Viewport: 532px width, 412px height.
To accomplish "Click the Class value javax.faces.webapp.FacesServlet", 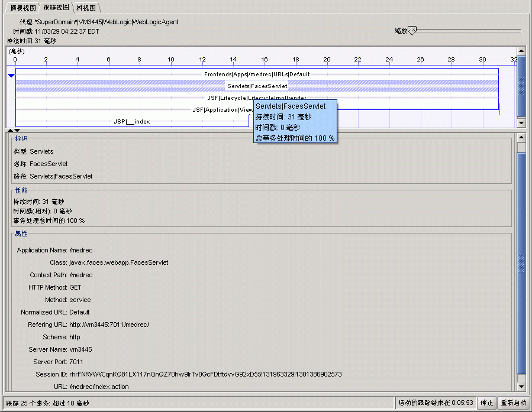I will click(119, 262).
